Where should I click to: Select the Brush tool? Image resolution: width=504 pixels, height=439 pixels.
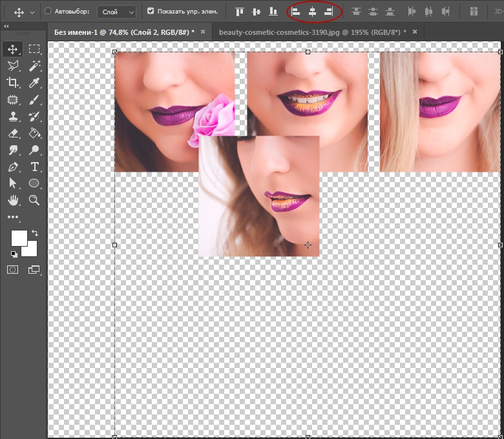pos(34,99)
